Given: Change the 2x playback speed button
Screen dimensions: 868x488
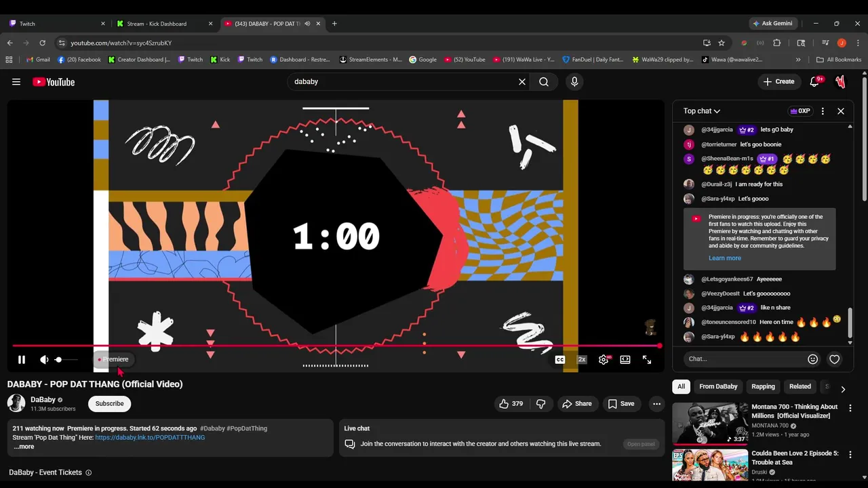Looking at the screenshot, I should click(x=582, y=360).
